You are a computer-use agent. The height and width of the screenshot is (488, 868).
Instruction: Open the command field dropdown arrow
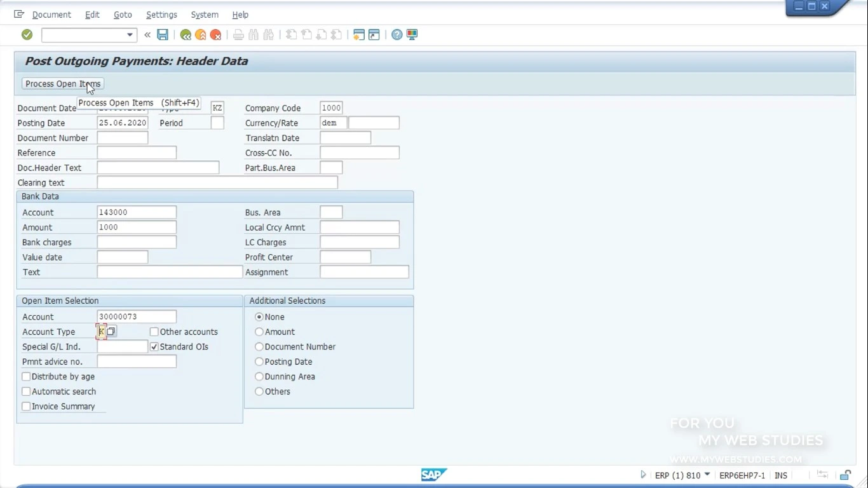pos(130,35)
